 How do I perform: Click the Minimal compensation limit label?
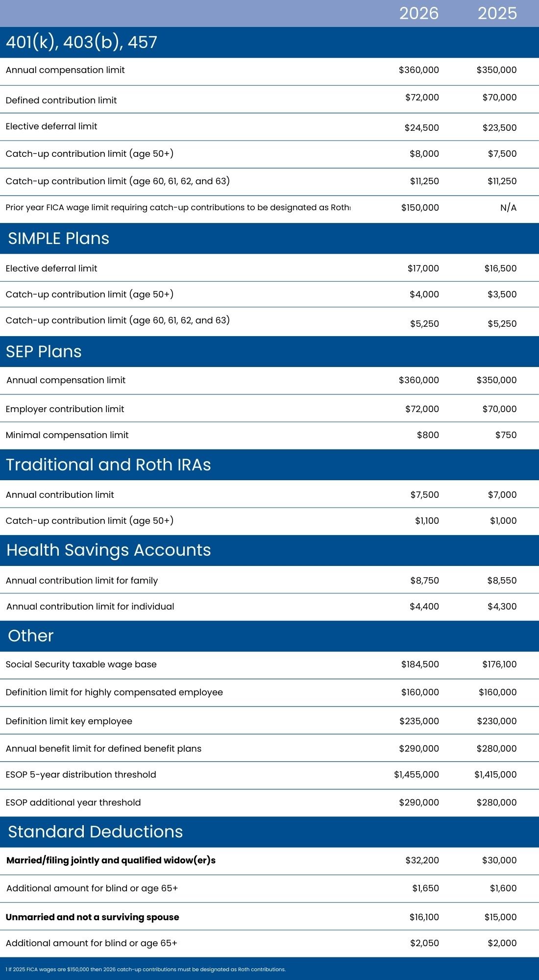point(67,435)
